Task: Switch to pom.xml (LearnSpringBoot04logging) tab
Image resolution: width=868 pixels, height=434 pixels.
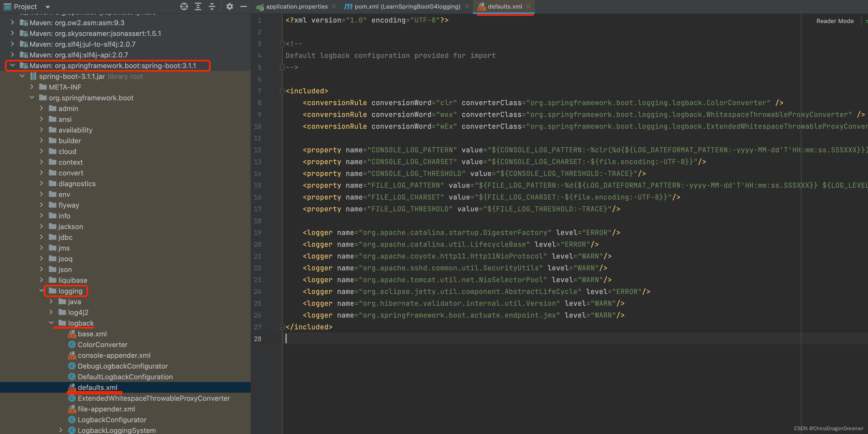Action: point(407,6)
